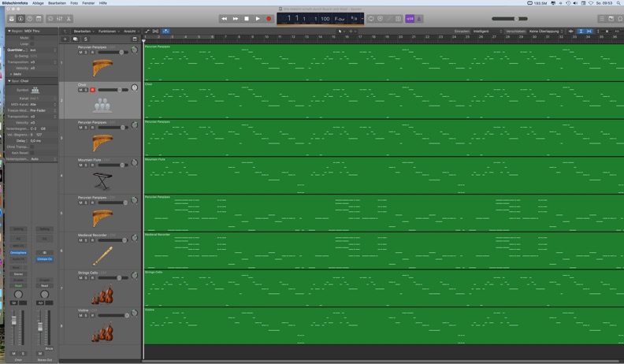Open the Verschieben Keine Überlappung dropdown
The height and width of the screenshot is (364, 624).
tap(546, 31)
